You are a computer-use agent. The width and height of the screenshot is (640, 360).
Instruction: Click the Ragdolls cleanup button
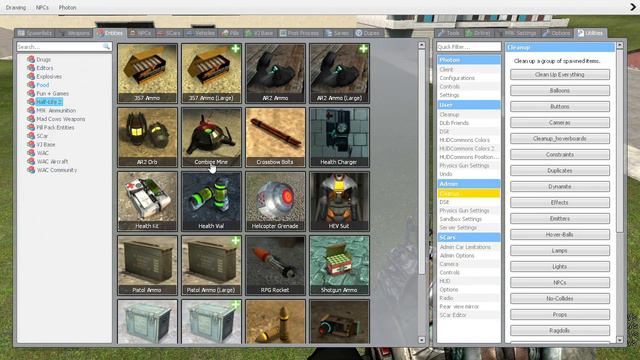click(x=560, y=331)
